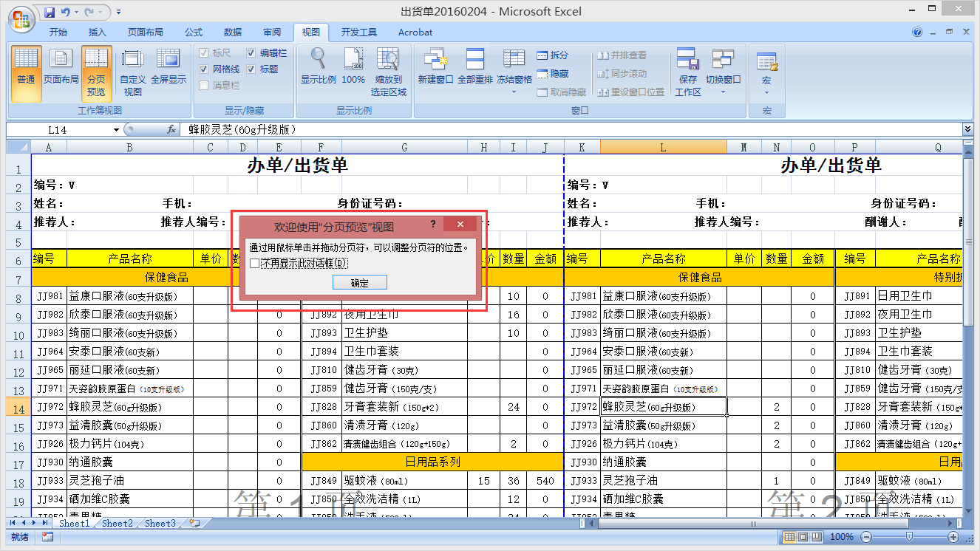
Task: Open the Formulas (公式) ribbon tab
Action: tap(194, 32)
